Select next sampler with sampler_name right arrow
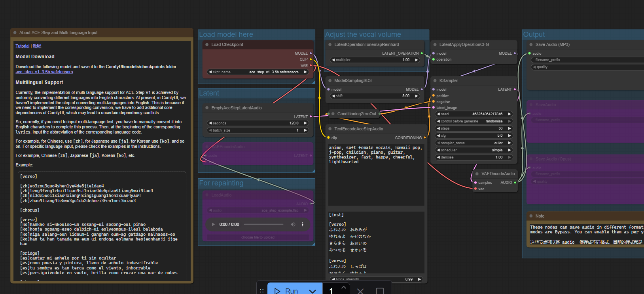This screenshot has width=644, height=294. point(510,143)
